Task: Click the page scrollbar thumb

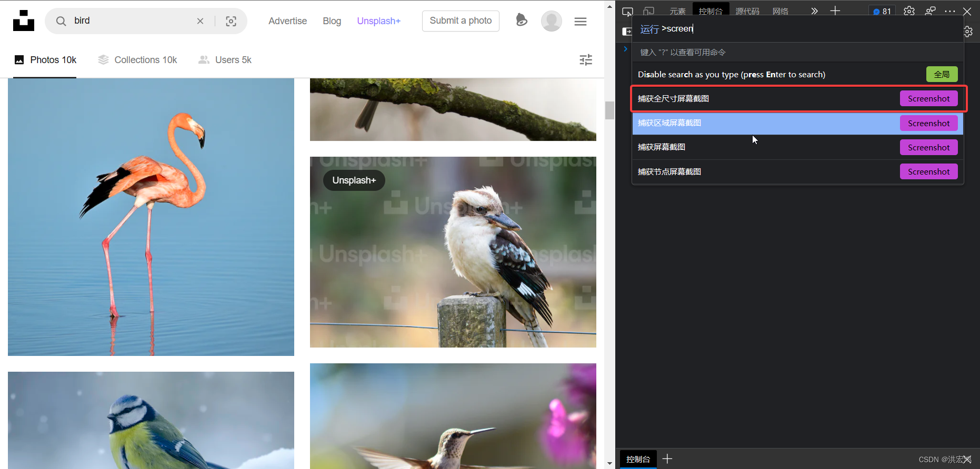Action: [x=610, y=110]
